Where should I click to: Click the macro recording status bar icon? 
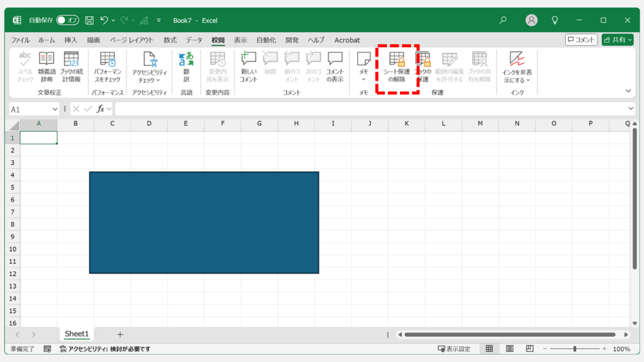click(47, 349)
